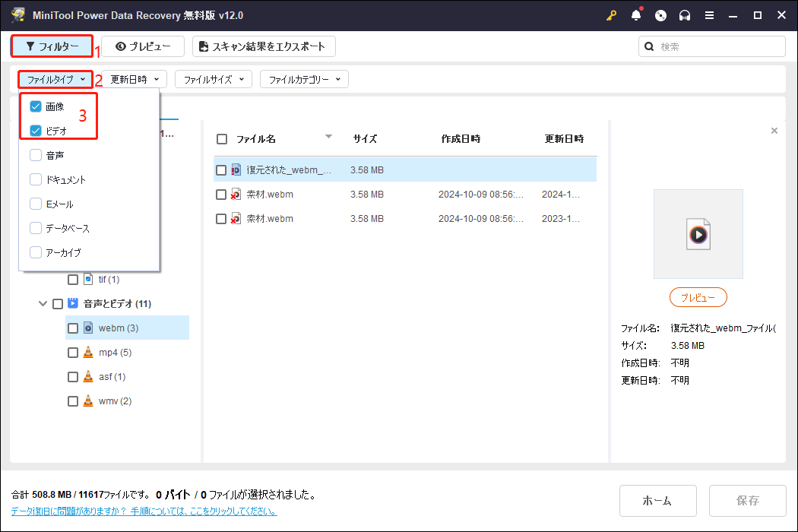The image size is (798, 532).
Task: Check the データベース file type filter
Action: pos(36,228)
